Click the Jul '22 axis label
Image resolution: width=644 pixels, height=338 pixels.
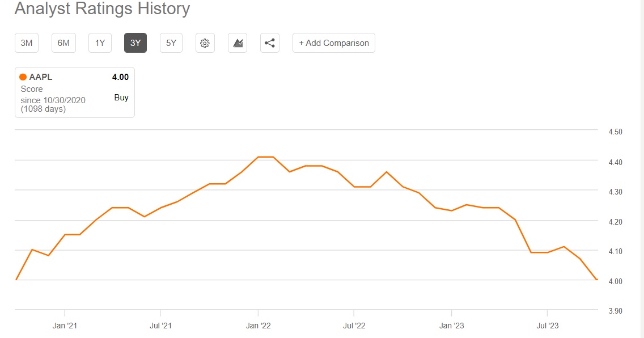pyautogui.click(x=354, y=326)
